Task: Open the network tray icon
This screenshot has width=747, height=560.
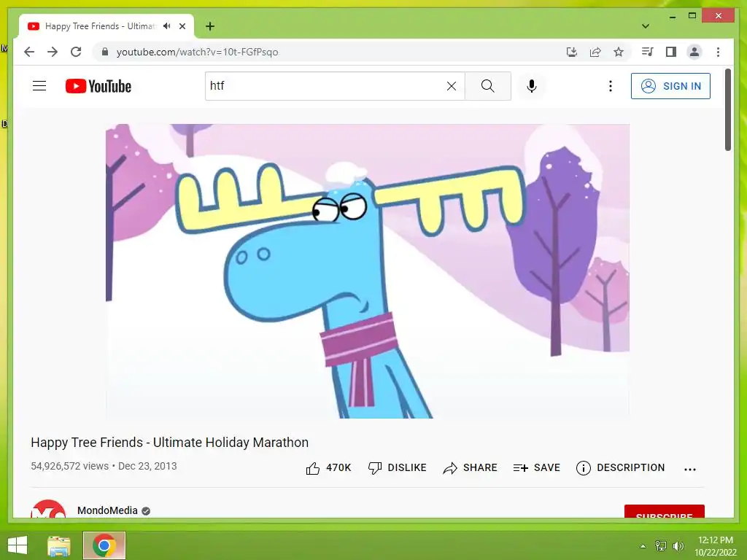Action: [x=660, y=545]
